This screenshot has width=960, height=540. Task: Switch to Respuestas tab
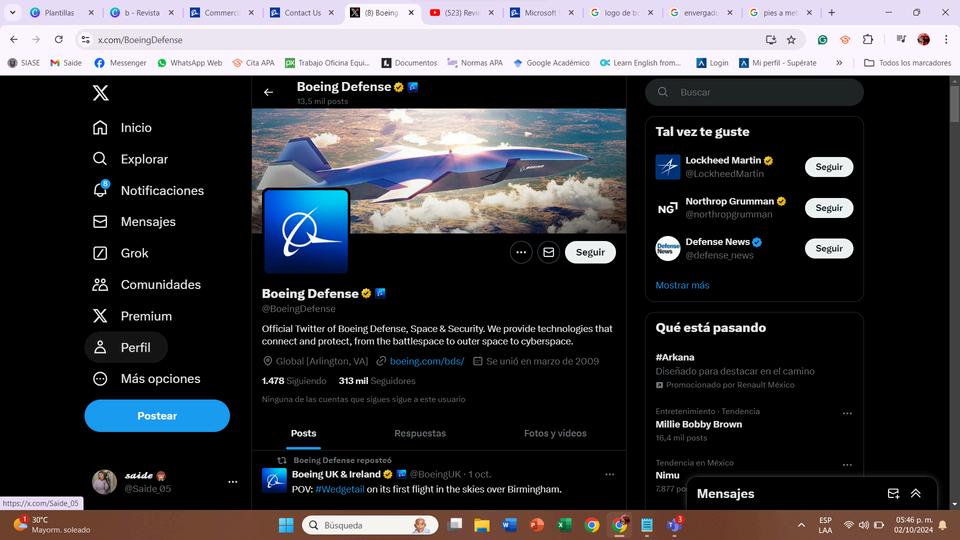pos(420,433)
